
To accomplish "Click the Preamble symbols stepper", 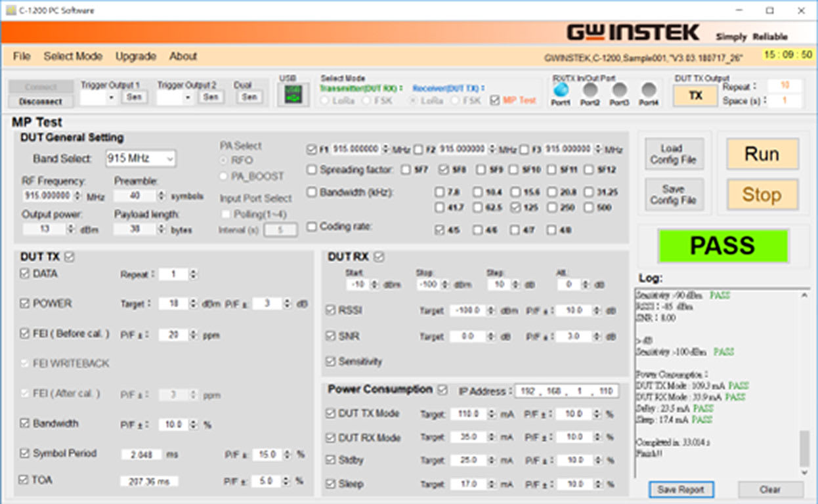I will pos(161,196).
